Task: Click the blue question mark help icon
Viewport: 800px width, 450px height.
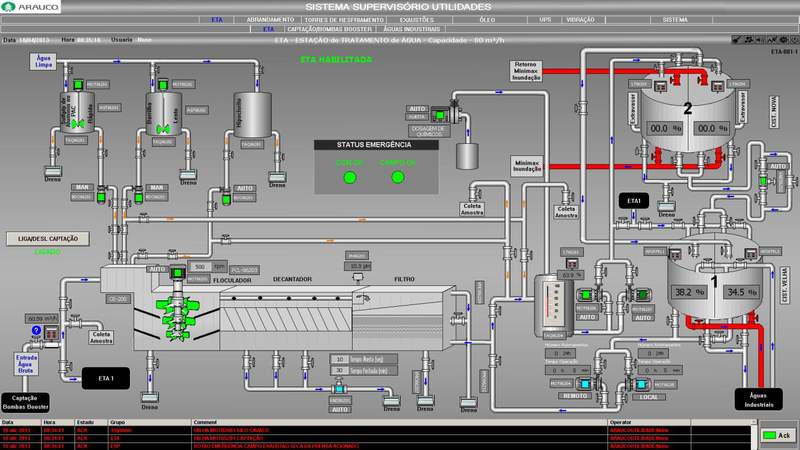Action: pyautogui.click(x=36, y=331)
